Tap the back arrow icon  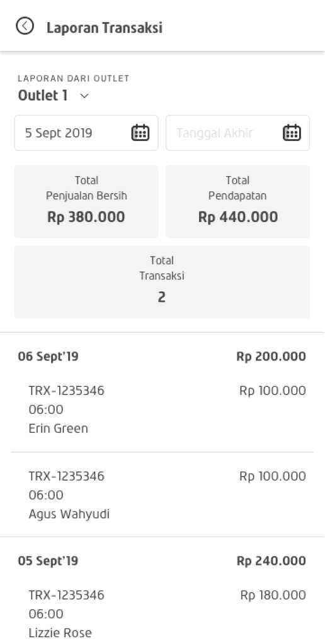pos(25,26)
